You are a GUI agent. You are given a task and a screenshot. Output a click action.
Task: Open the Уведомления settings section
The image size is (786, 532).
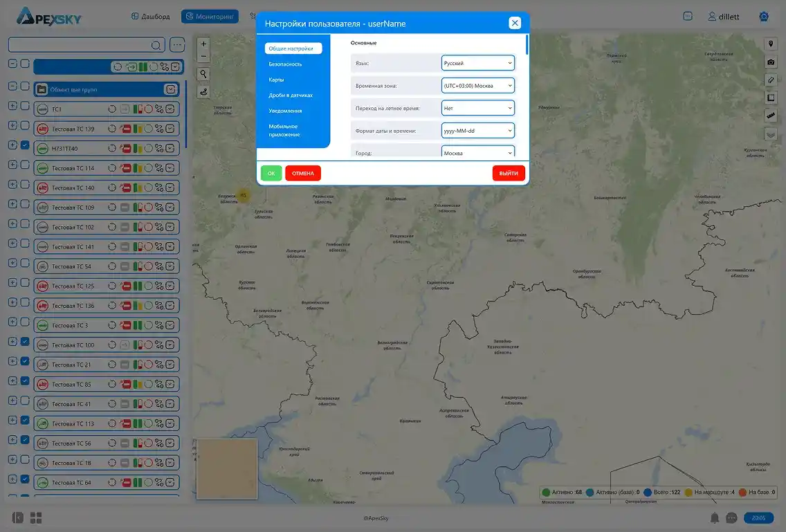[x=285, y=111]
